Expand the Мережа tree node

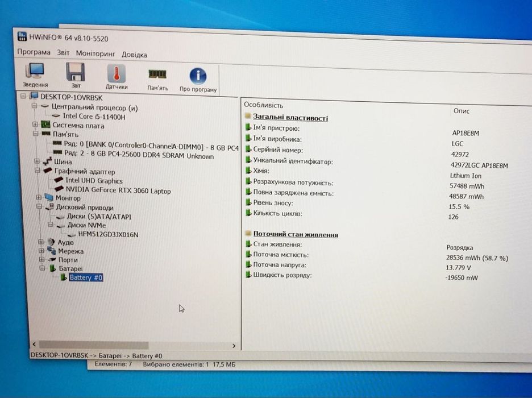click(41, 250)
